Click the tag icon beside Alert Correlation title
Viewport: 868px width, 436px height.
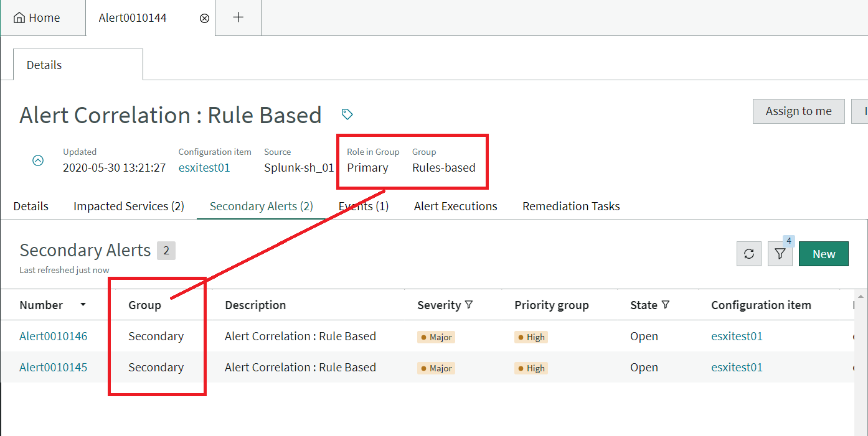pos(347,114)
